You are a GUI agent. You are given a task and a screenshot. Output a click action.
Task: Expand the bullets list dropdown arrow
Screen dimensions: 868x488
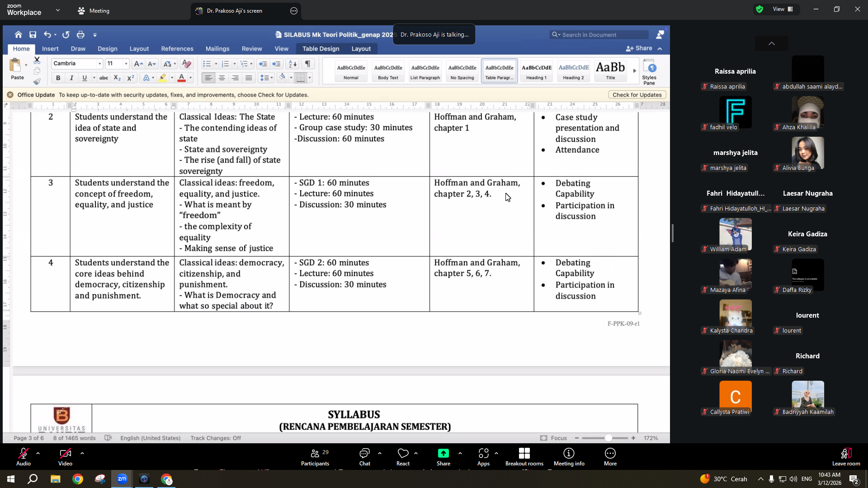(x=216, y=64)
